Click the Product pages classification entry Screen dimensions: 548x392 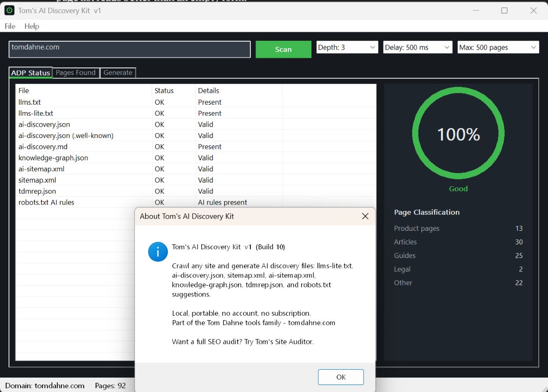[458, 228]
